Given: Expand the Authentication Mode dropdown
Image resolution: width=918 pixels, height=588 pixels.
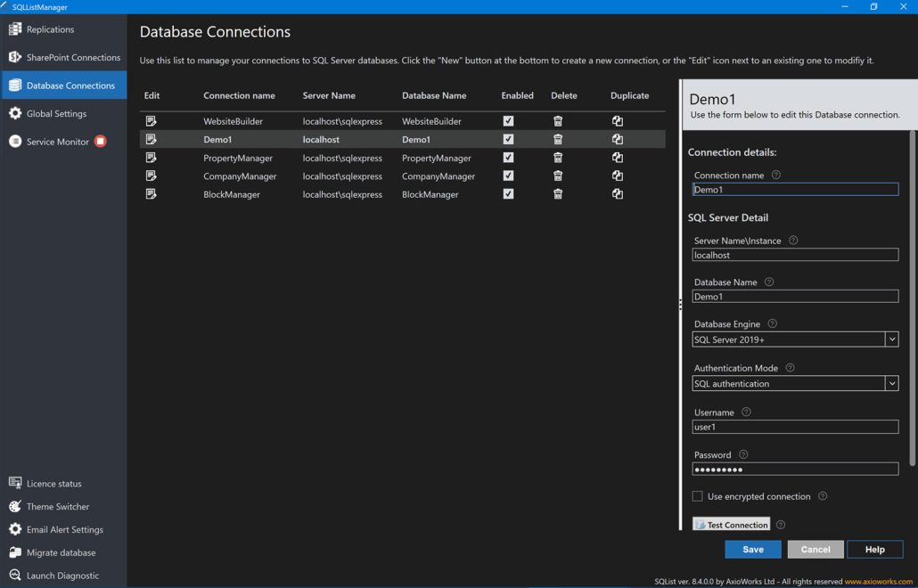Looking at the screenshot, I should click(x=890, y=382).
